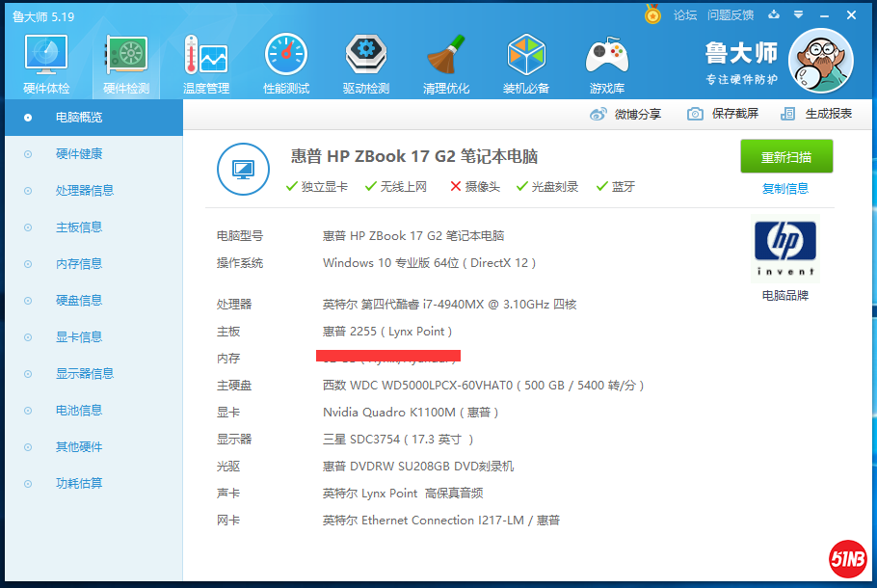Click 微博分享 to share on Weibo
The height and width of the screenshot is (588, 877).
[626, 114]
